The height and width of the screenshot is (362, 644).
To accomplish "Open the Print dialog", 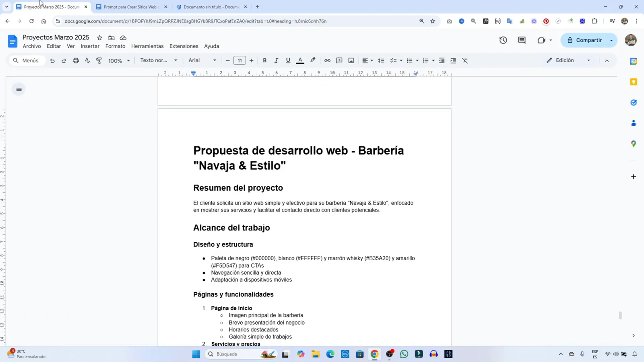I will (76, 60).
